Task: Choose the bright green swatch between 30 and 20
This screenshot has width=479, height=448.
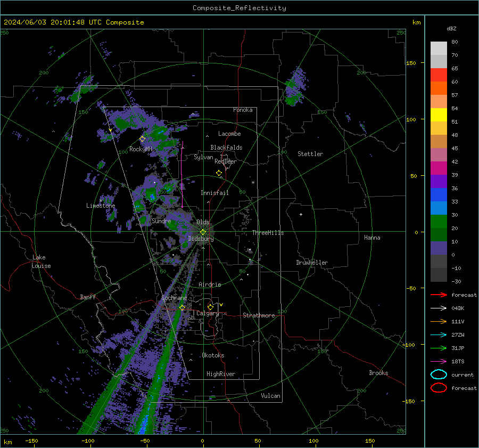Action: click(x=439, y=222)
